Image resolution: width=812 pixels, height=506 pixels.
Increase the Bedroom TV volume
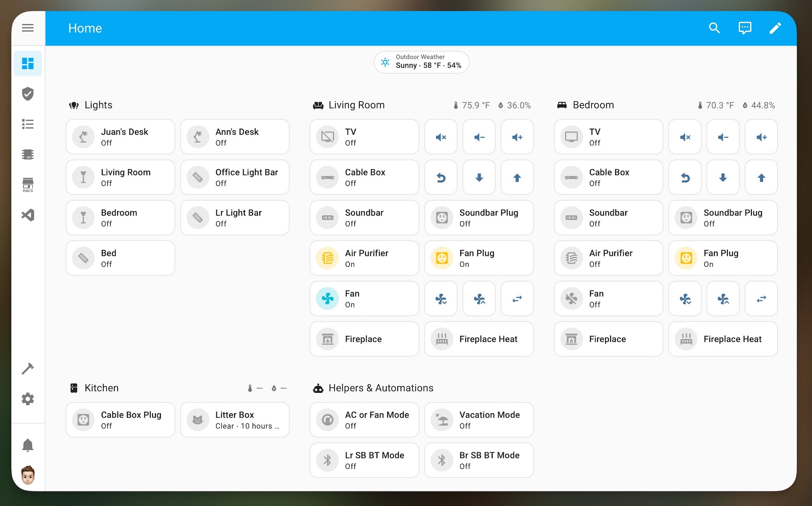coord(761,137)
